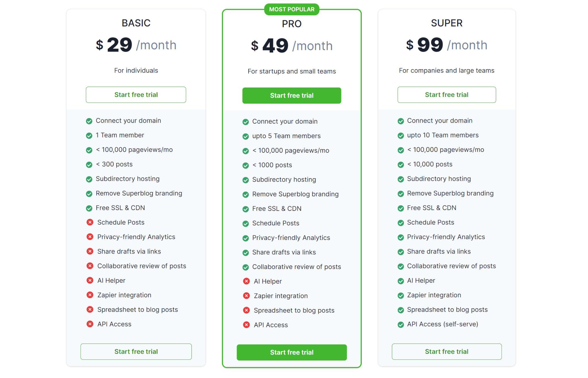
Task: Start free trial at top of Basic plan
Action: click(136, 95)
